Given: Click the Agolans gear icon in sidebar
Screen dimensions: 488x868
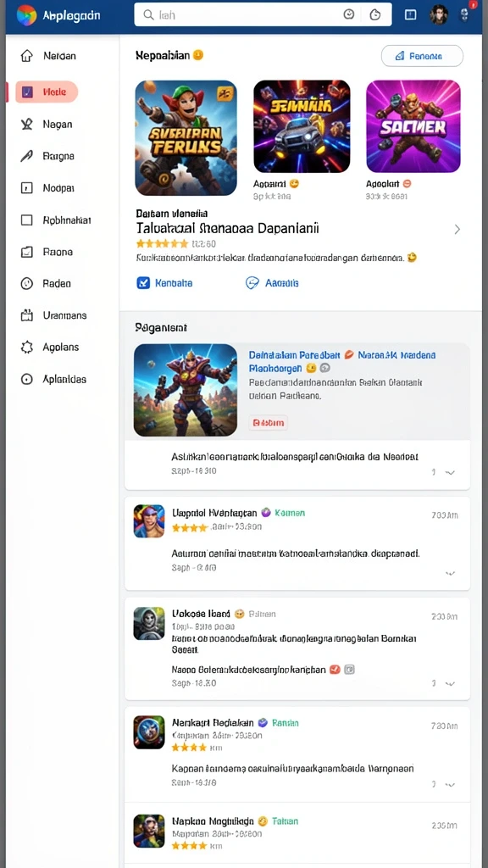Looking at the screenshot, I should click(x=26, y=348).
